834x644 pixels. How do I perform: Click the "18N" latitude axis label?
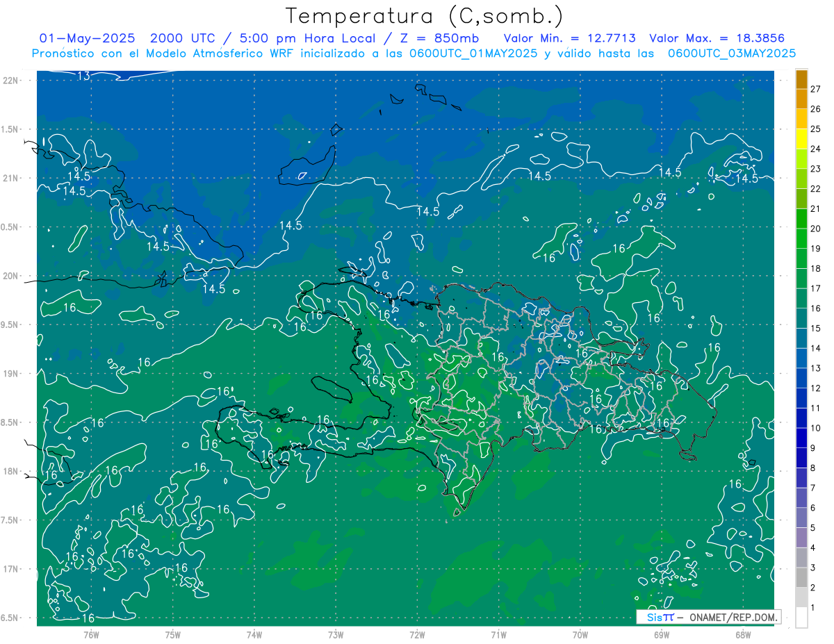[10, 472]
